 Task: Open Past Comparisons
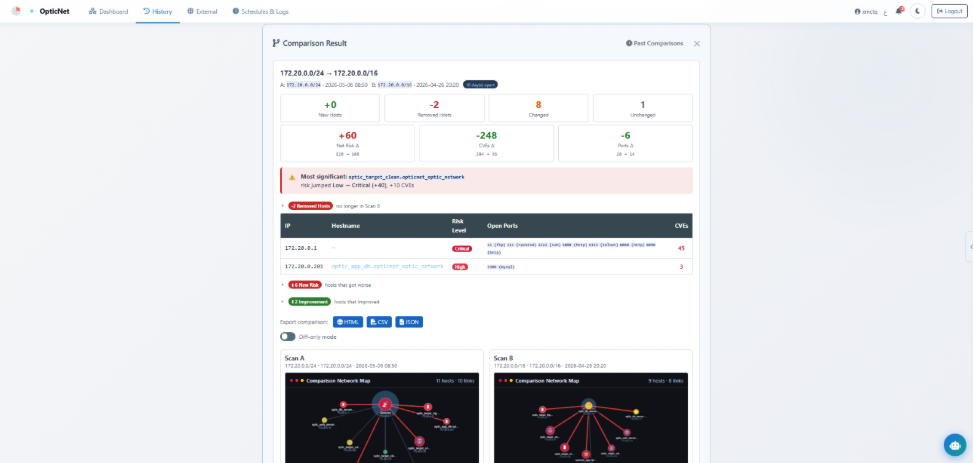coord(655,43)
